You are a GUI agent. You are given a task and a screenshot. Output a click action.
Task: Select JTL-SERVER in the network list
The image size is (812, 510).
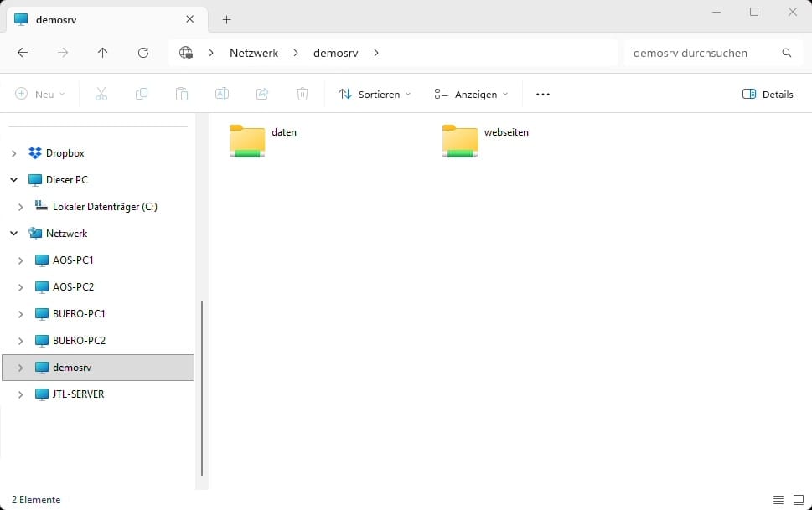78,394
